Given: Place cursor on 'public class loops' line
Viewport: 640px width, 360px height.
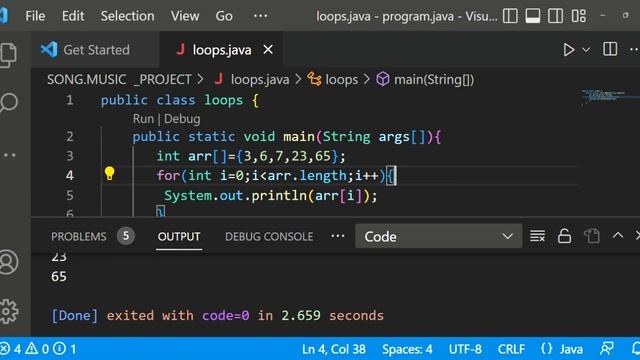Looking at the screenshot, I should pyautogui.click(x=180, y=100).
